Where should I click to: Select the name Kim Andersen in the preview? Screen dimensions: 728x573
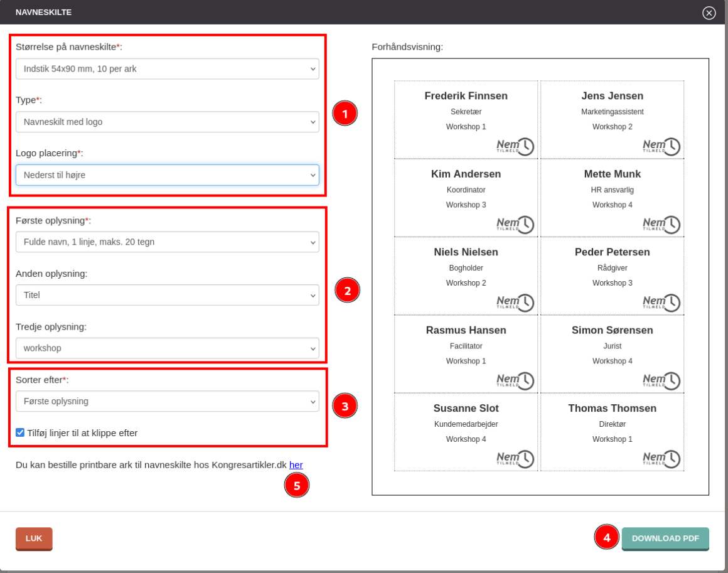click(x=466, y=174)
